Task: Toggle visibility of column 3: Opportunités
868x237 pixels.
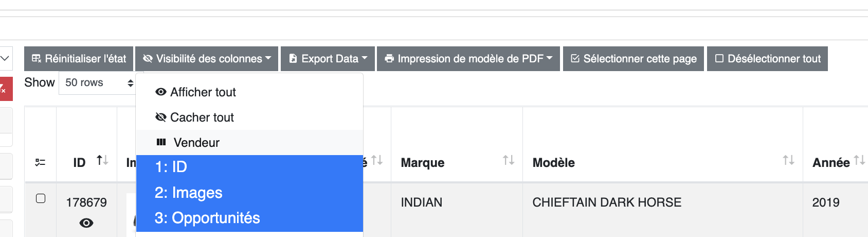Action: tap(249, 218)
